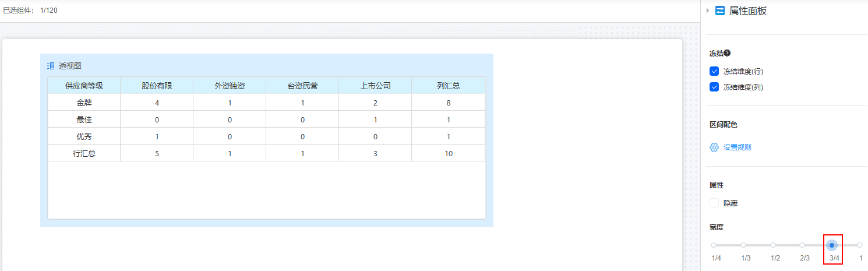
Task: Click the 外资独资 column header
Action: [230, 86]
